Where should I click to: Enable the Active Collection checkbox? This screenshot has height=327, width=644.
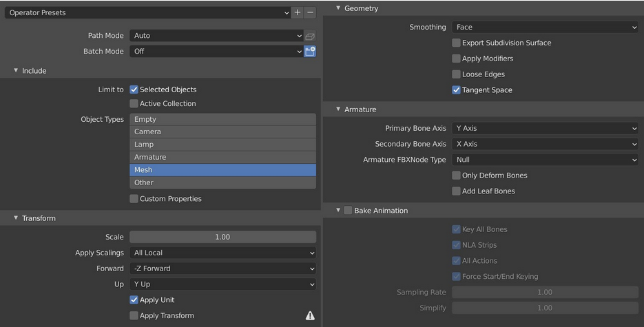coord(134,104)
